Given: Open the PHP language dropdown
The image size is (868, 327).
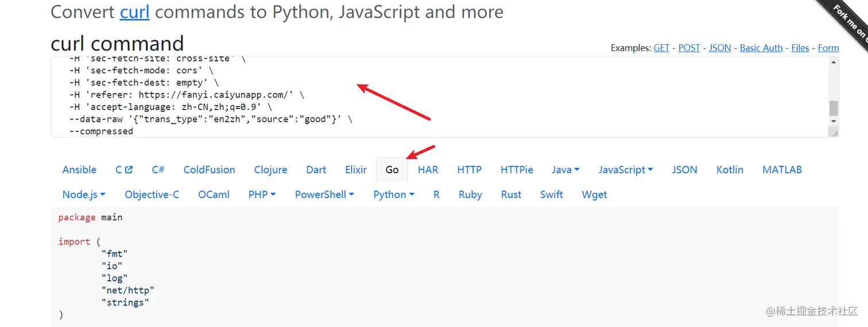Looking at the screenshot, I should (x=262, y=194).
